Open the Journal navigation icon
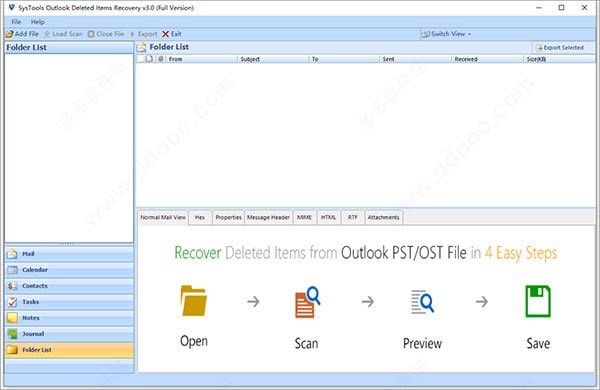 13,334
